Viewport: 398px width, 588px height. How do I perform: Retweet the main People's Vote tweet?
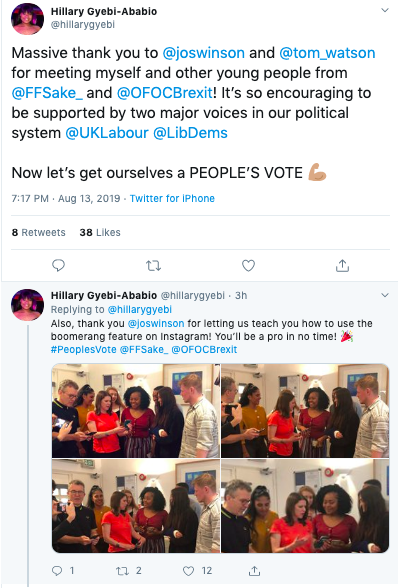coord(153,266)
